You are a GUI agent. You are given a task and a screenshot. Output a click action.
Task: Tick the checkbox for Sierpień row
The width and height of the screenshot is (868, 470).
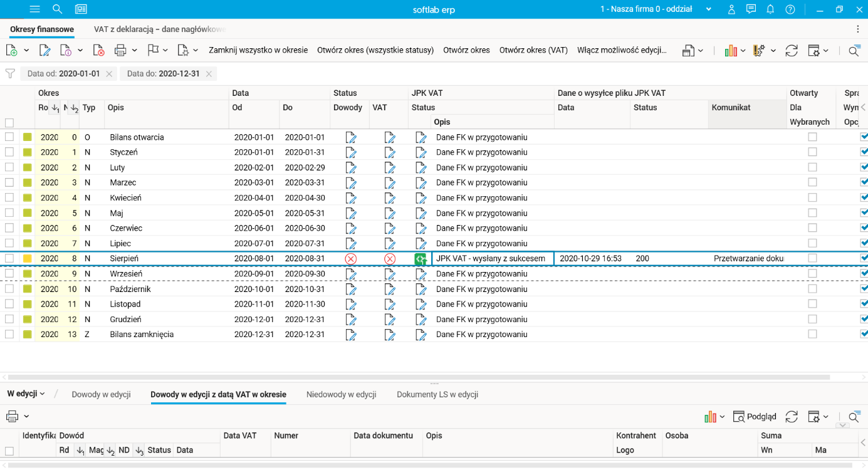(x=9, y=258)
